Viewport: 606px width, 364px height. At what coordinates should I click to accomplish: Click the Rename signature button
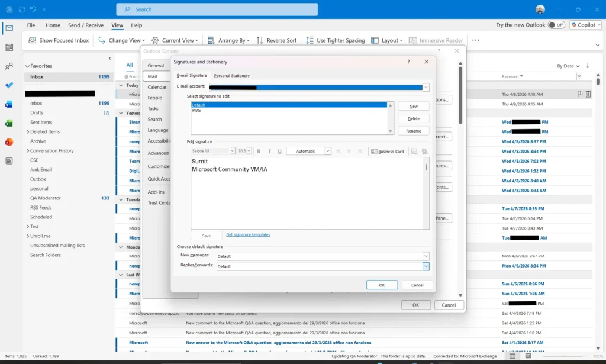click(x=414, y=131)
